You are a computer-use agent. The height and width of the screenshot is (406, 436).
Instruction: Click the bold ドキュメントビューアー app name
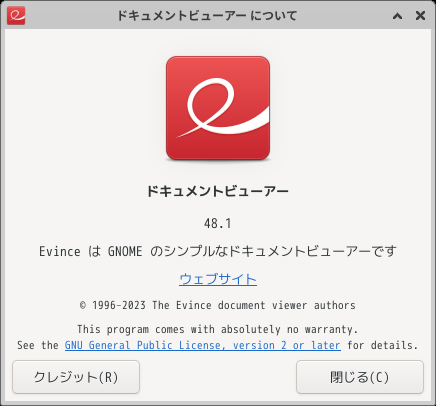tap(218, 191)
